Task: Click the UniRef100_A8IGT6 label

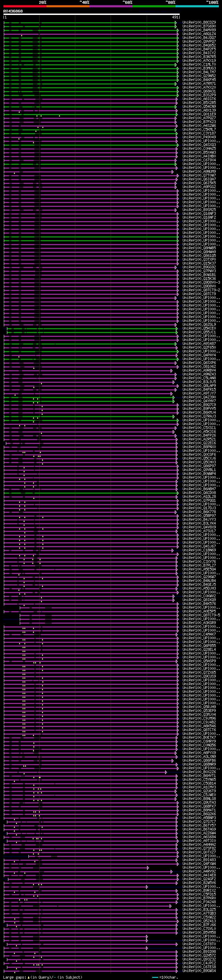Action: tap(199, 99)
